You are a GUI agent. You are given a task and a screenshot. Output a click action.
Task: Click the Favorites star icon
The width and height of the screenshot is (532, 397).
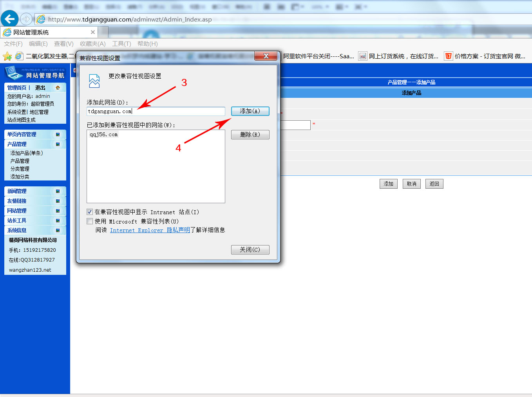point(7,56)
